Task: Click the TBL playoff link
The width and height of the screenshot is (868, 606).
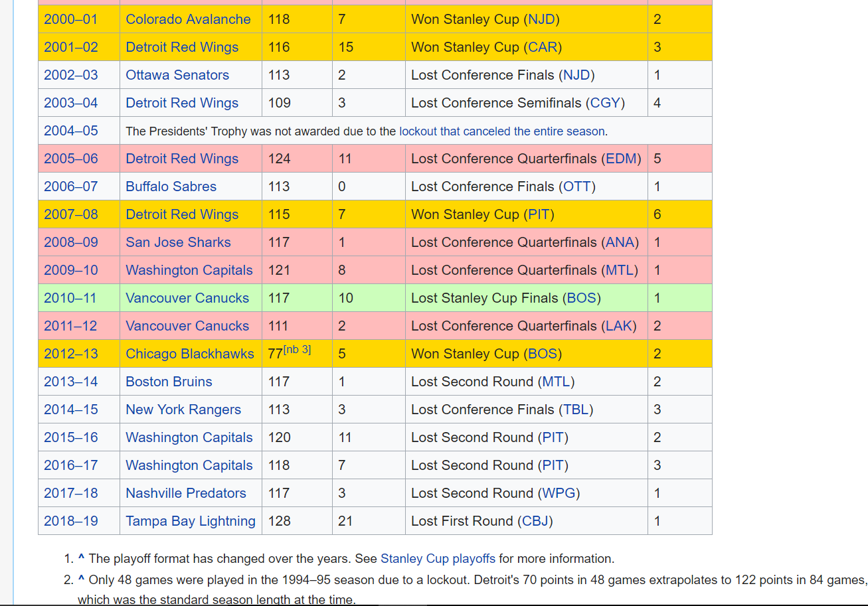Action: [x=575, y=410]
